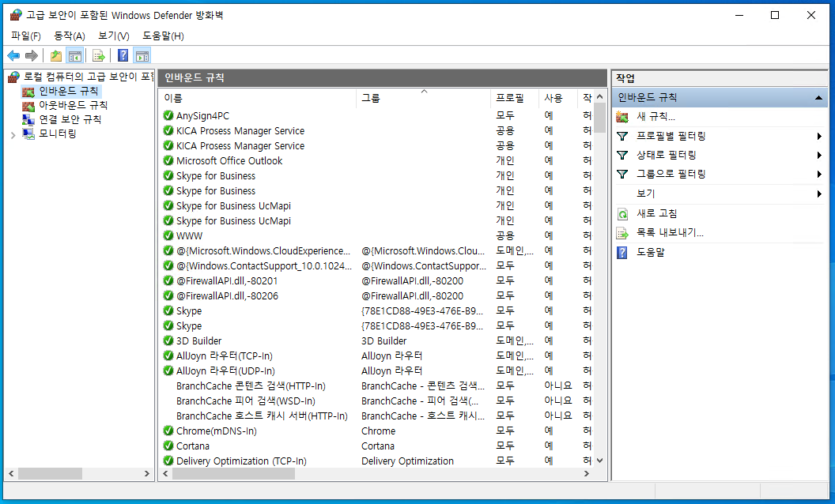Viewport: 835px width, 504px height.
Task: Click the 아웃바운드 규칙 tree icon
Action: coord(28,106)
